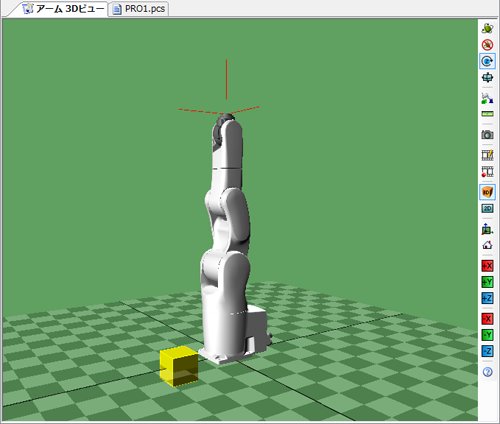Click the robot arm with blocks icon
Viewport: 500px width, 424px height.
coord(487,98)
